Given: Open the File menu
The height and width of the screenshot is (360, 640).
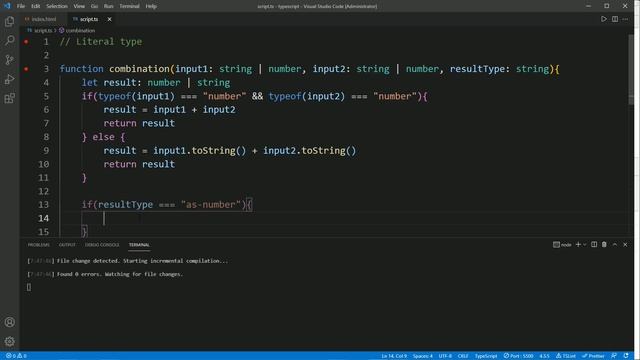Looking at the screenshot, I should 21,6.
